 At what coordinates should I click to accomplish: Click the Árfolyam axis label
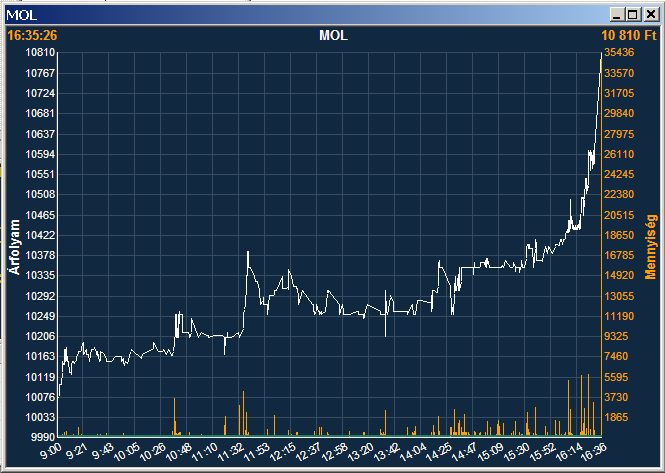pyautogui.click(x=15, y=247)
